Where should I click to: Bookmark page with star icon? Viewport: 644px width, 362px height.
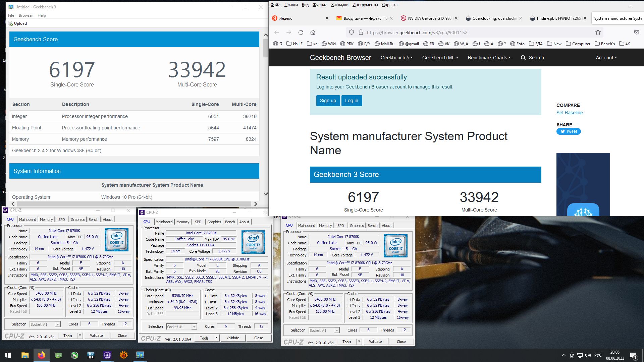[598, 33]
